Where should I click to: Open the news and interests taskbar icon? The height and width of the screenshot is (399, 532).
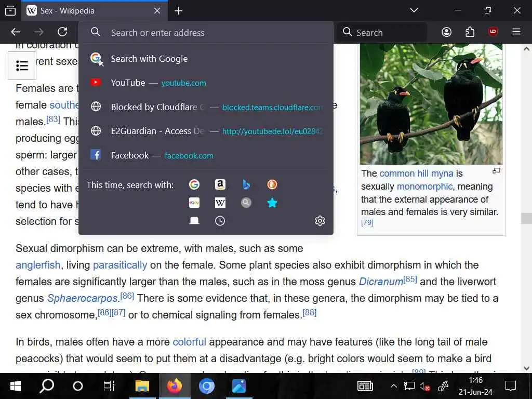click(365, 386)
